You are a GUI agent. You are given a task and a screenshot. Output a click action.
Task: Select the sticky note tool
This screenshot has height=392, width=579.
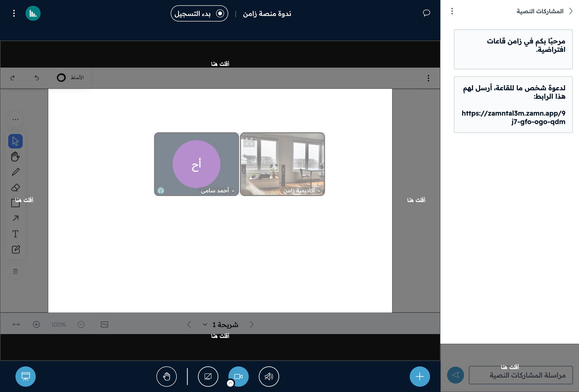point(15,249)
